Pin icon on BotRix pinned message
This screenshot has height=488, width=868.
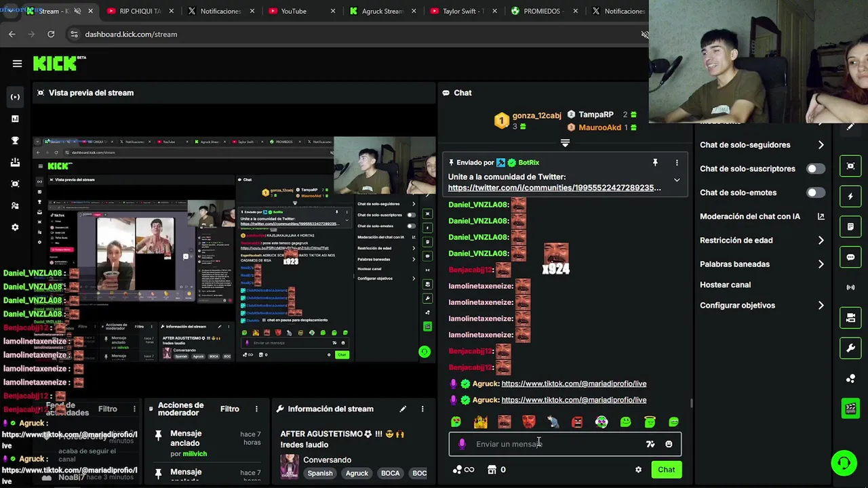[655, 163]
